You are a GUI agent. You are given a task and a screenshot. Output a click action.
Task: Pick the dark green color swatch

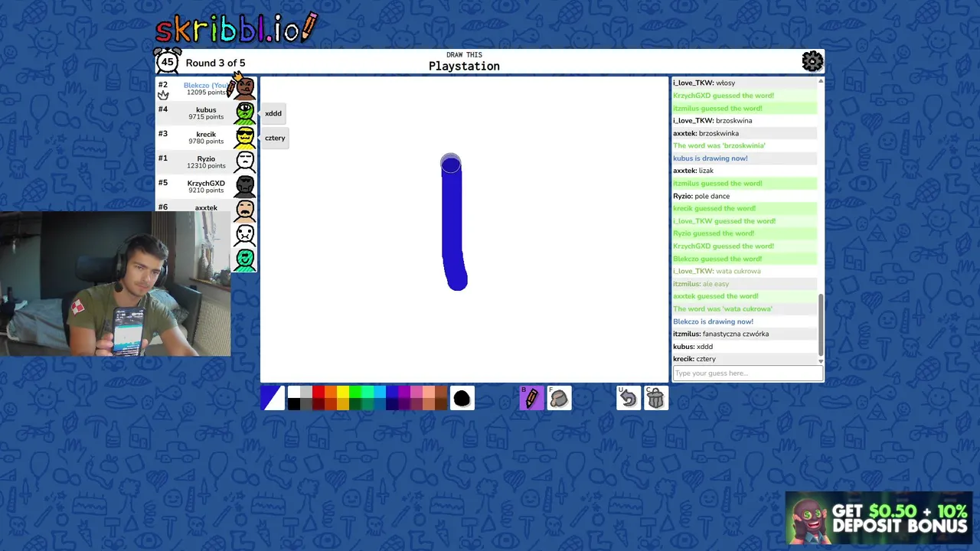coord(355,404)
